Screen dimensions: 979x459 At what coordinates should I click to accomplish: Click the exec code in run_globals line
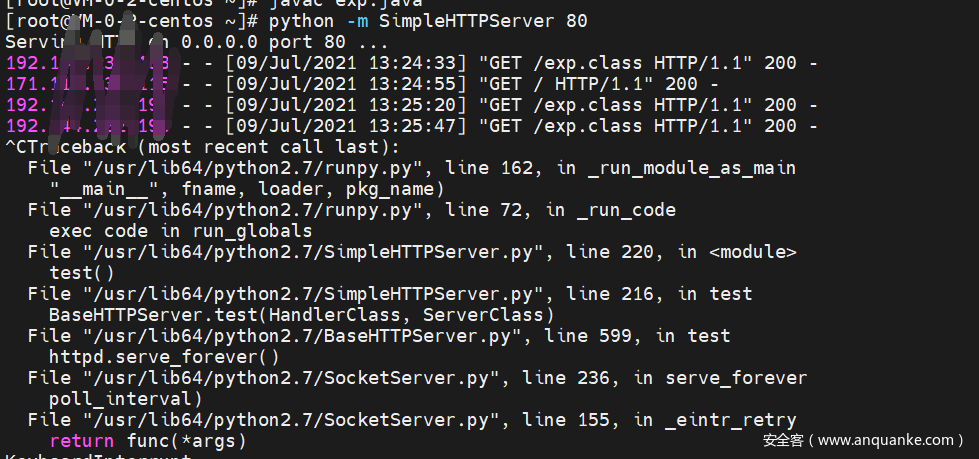pyautogui.click(x=180, y=231)
